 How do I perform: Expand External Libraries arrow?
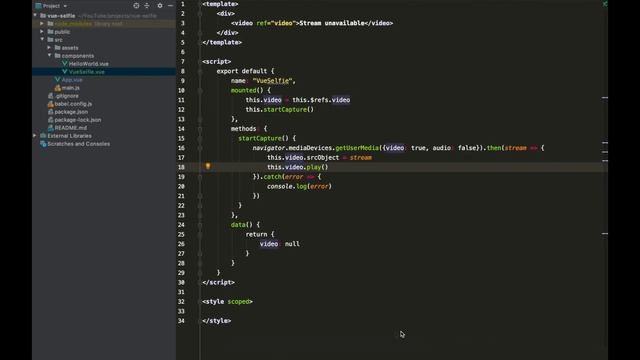[35, 136]
